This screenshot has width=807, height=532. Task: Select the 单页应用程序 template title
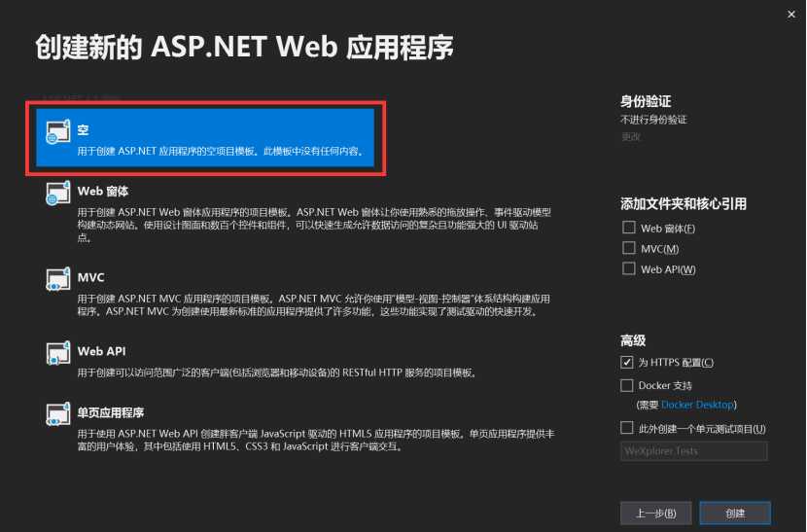pos(111,412)
